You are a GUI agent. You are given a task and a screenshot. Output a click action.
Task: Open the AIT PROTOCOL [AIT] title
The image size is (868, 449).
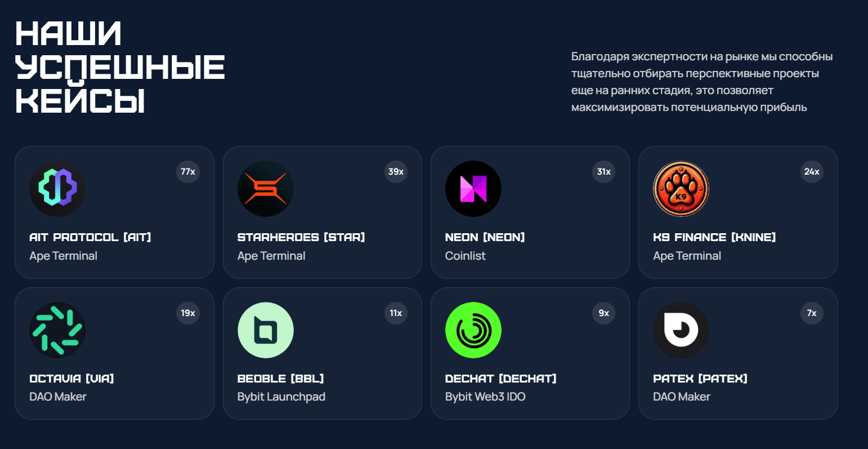90,237
